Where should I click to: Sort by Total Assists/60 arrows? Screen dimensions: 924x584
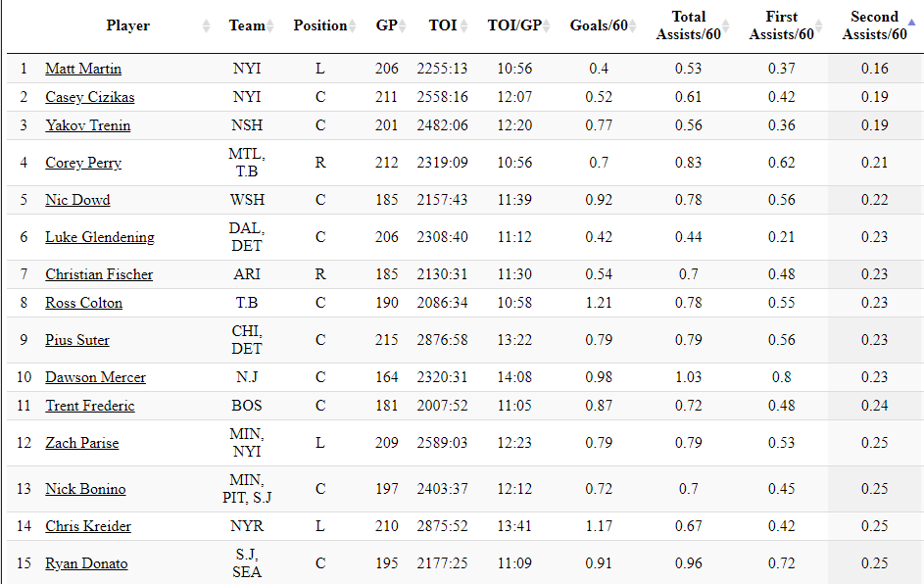(725, 25)
